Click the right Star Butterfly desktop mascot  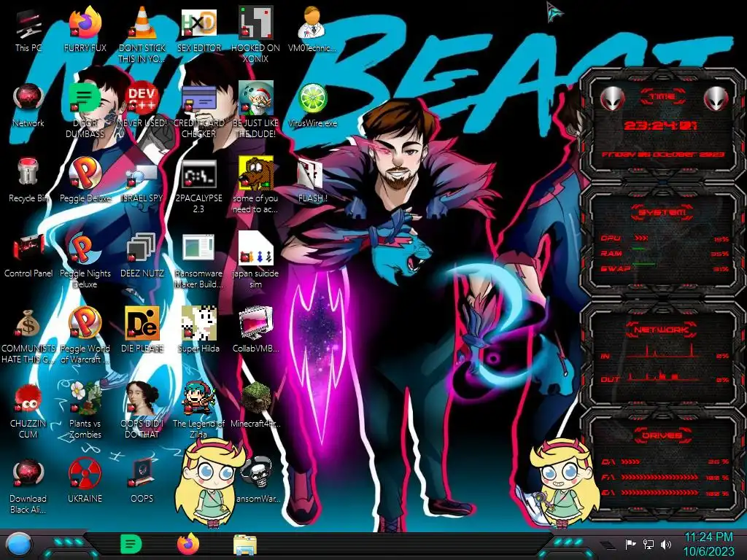565,482
